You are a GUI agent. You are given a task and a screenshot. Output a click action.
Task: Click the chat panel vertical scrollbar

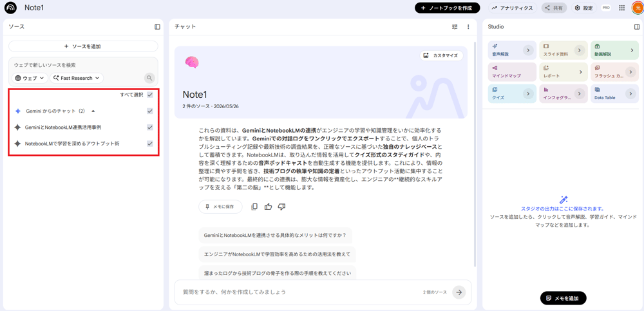475,153
